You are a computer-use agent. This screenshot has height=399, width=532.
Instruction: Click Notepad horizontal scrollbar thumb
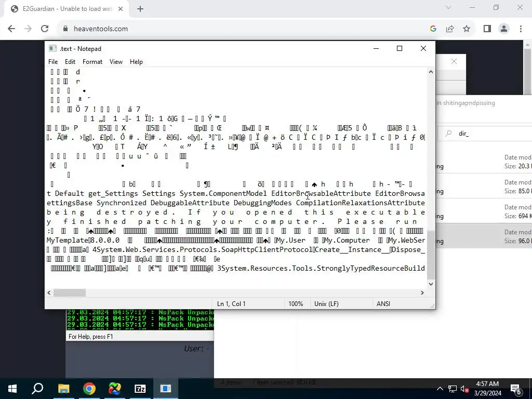pyautogui.click(x=70, y=292)
